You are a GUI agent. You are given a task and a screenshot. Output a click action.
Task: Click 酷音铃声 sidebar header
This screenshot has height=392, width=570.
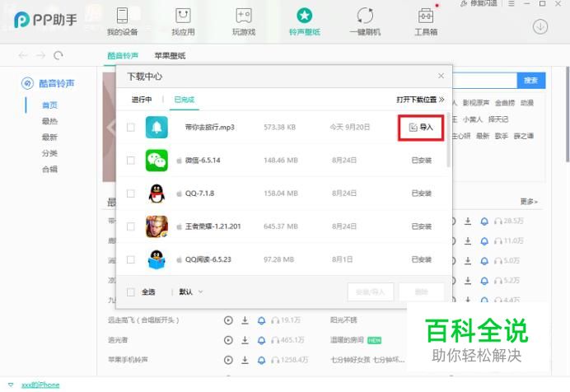click(48, 83)
